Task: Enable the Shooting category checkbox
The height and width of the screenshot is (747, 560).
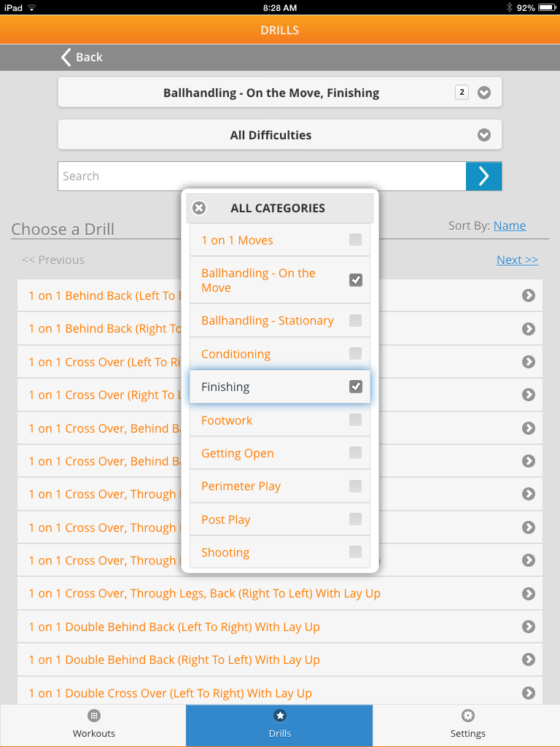Action: click(355, 552)
